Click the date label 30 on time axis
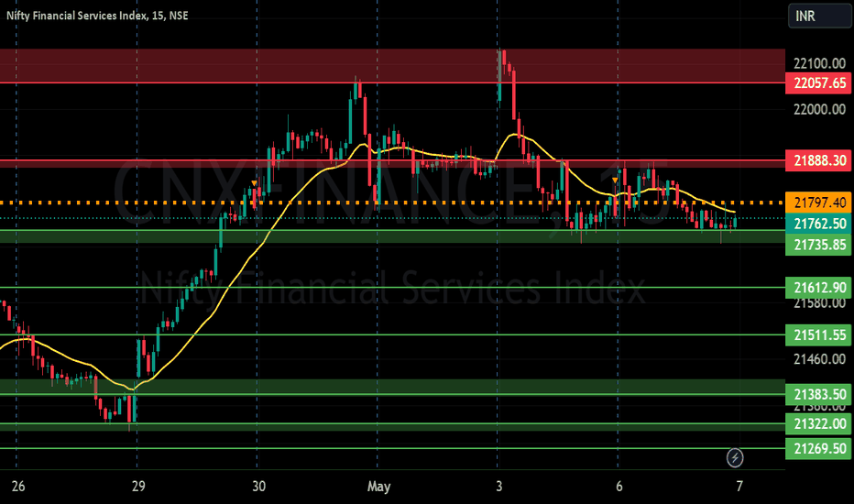 pos(258,486)
